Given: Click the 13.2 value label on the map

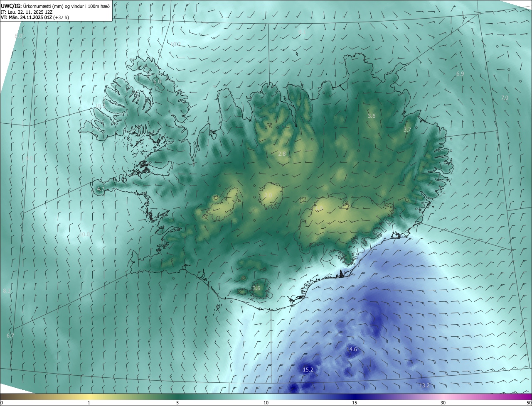Looking at the screenshot, I should (x=424, y=385).
